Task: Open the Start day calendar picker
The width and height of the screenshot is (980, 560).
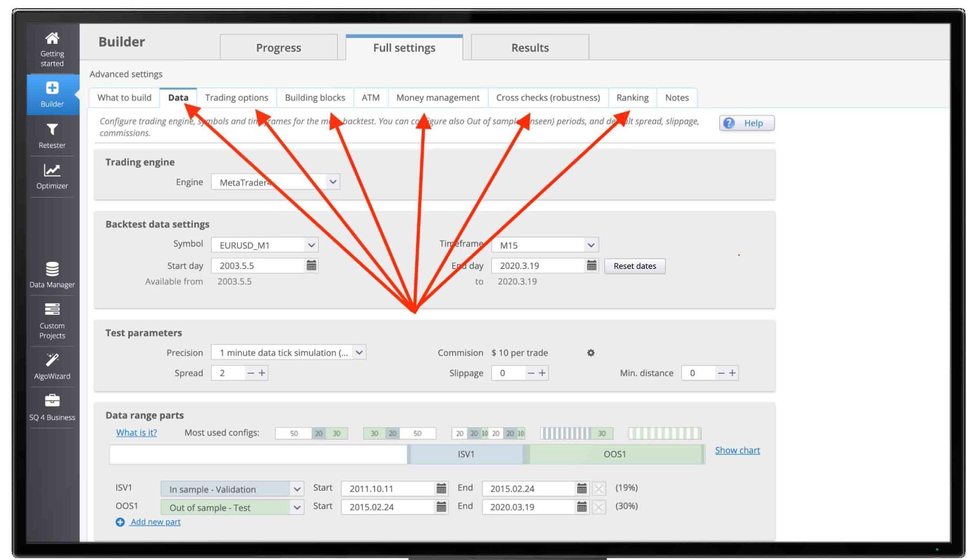Action: [311, 266]
